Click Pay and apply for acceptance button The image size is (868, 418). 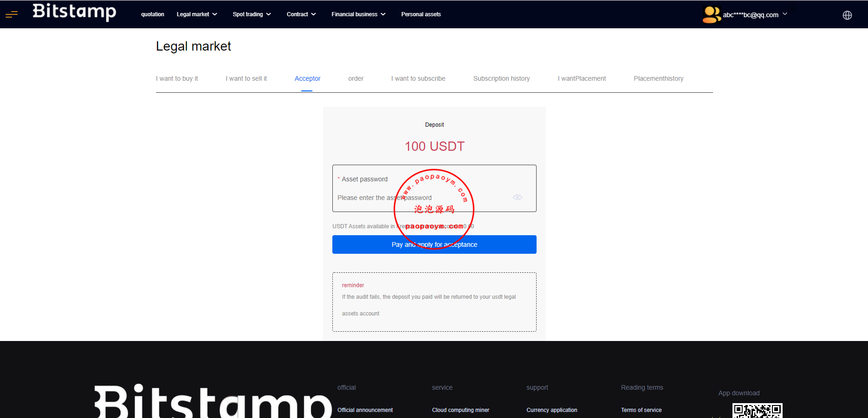tap(434, 244)
